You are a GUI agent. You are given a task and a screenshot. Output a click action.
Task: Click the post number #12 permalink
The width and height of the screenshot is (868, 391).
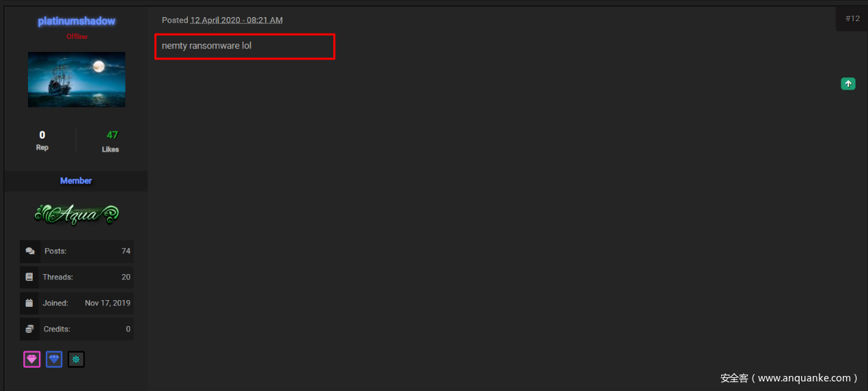click(852, 18)
